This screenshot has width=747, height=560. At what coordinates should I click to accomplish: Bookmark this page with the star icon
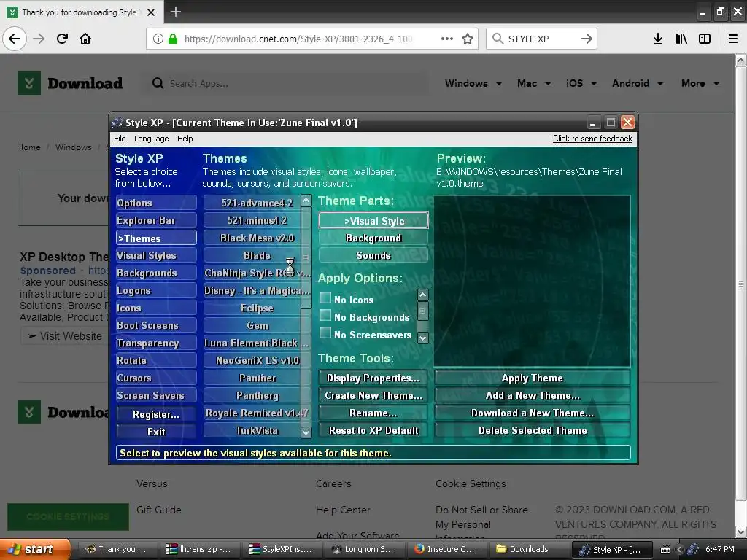pos(468,39)
